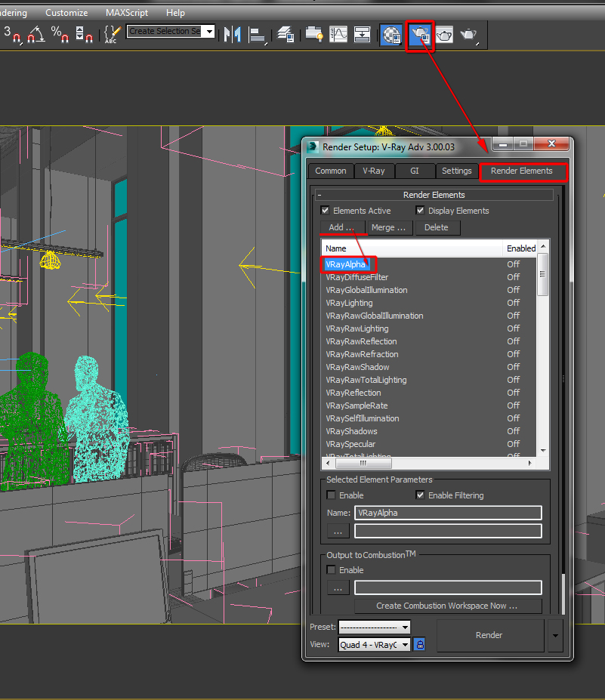Open Render Setup from the toolbar
The image size is (605, 700).
point(420,35)
